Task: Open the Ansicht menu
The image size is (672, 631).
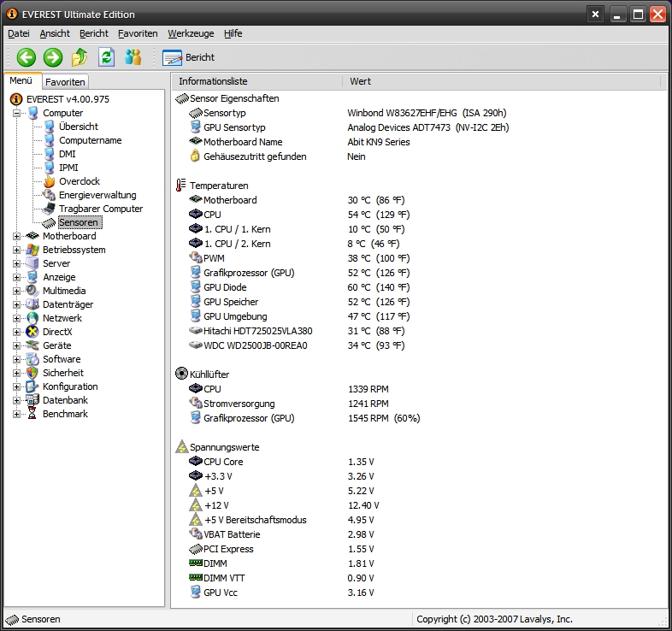Action: point(55,33)
